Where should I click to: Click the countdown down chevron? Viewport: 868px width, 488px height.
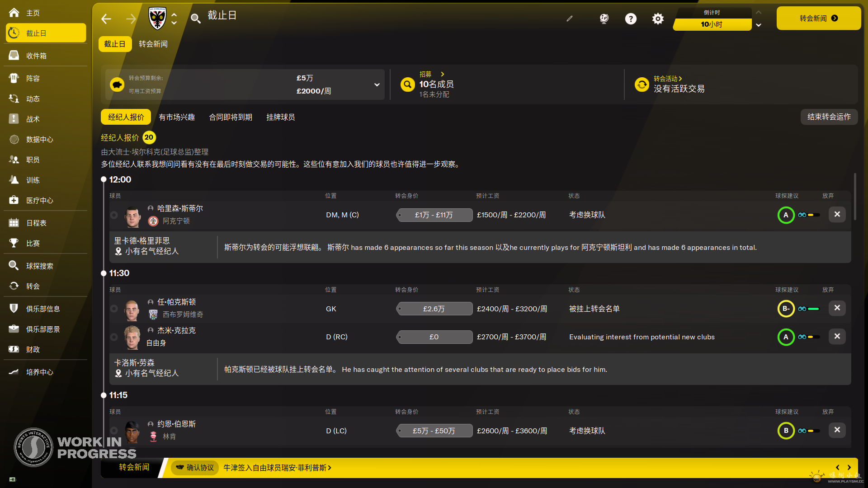(x=759, y=25)
